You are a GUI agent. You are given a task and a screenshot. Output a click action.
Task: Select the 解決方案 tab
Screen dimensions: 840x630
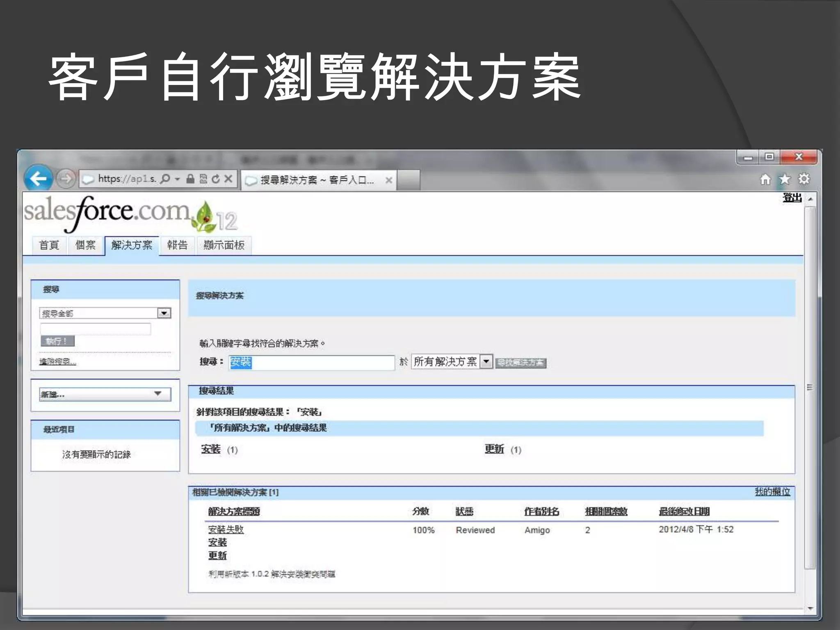point(132,245)
